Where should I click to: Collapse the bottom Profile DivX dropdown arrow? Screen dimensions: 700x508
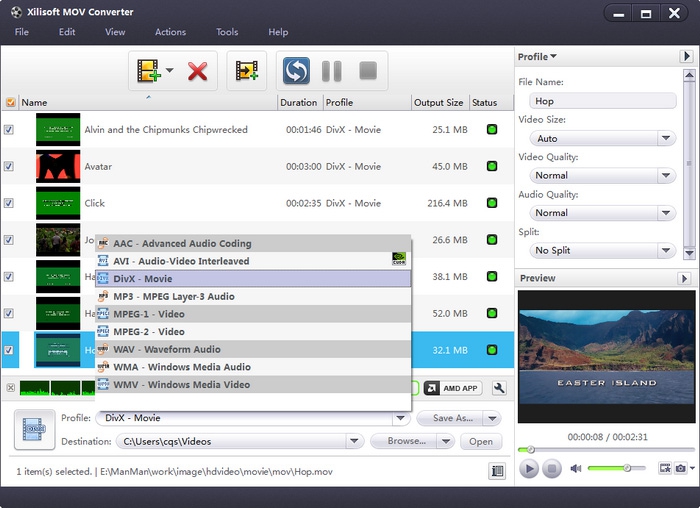point(400,418)
